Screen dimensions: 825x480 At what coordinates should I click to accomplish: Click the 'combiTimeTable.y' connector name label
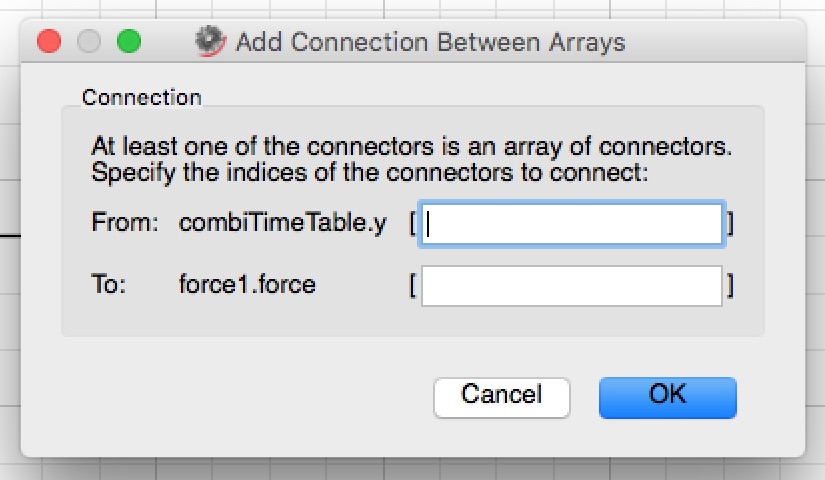tap(283, 223)
